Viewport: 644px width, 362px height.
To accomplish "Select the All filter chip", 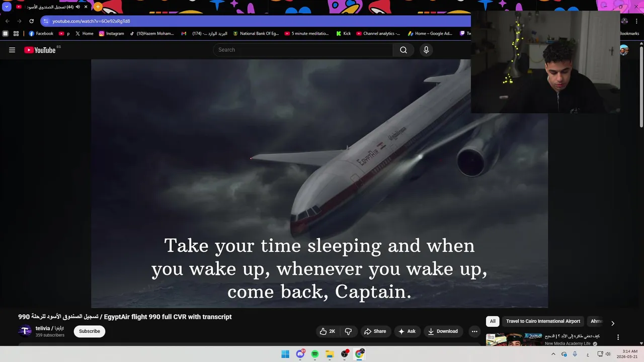I will coord(493,321).
